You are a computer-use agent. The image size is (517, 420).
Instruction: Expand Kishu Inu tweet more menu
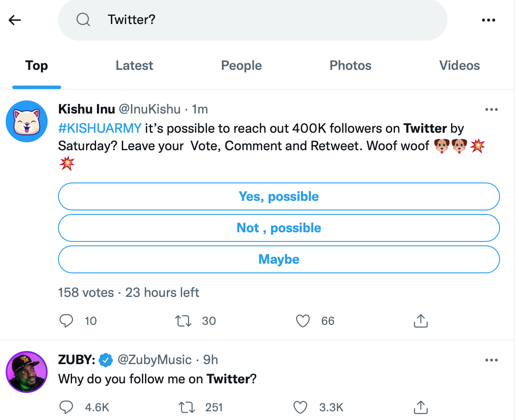tap(491, 110)
